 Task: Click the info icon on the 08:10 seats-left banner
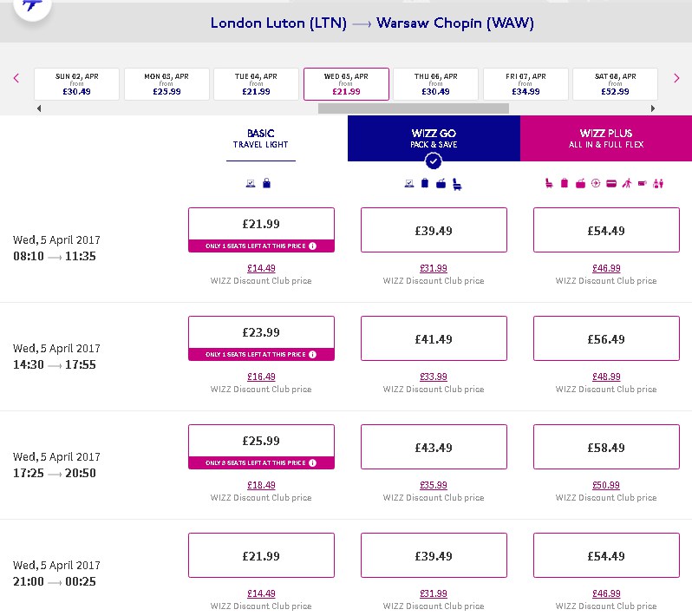312,246
